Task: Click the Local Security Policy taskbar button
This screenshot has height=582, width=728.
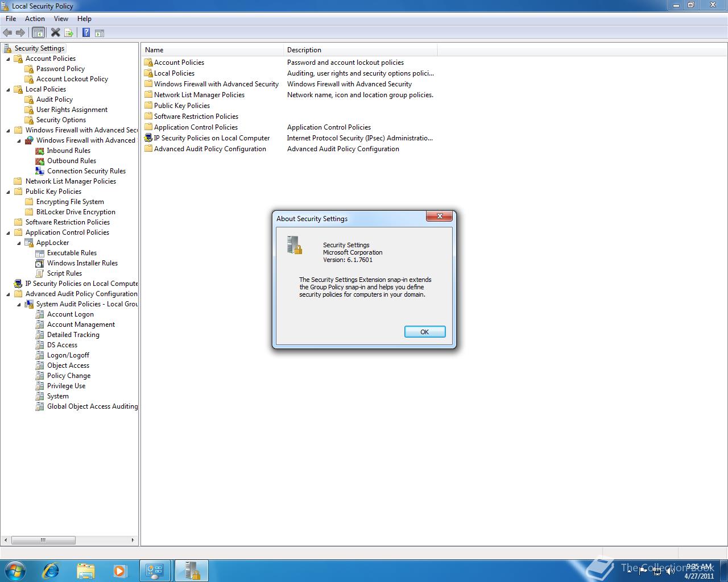Action: (x=191, y=570)
